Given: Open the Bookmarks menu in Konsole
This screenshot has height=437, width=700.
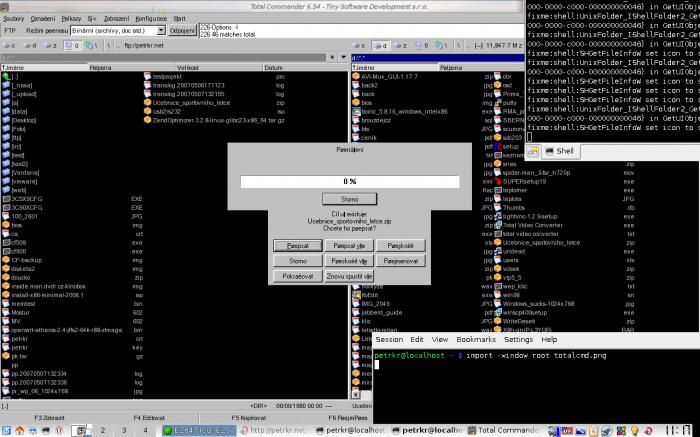Looking at the screenshot, I should pos(476,339).
